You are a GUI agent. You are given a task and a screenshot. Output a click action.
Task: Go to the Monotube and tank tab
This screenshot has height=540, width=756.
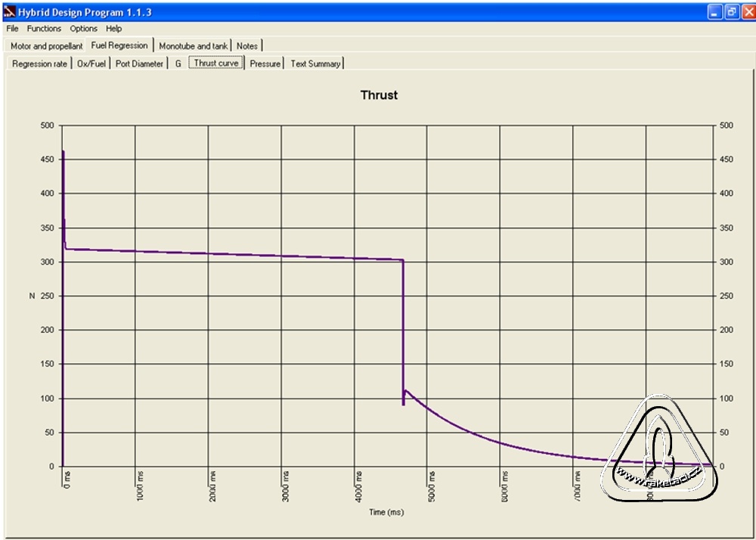point(193,46)
